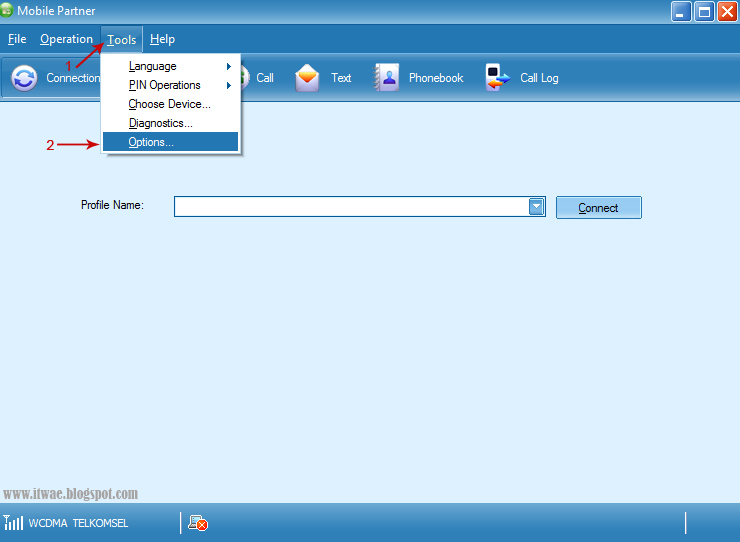
Task: Click the Connect button
Action: point(598,208)
